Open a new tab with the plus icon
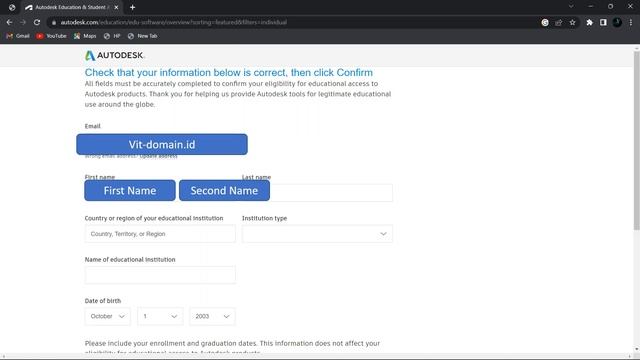This screenshot has height=360, width=640. pos(132,7)
